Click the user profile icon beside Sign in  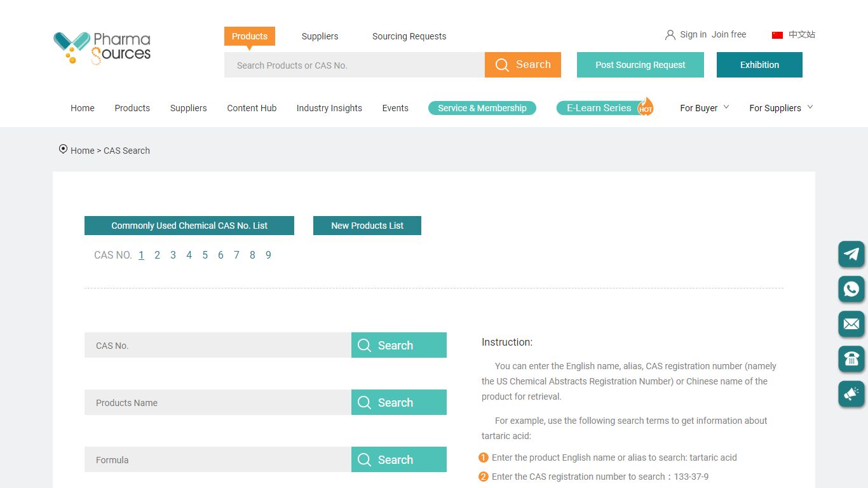(670, 35)
